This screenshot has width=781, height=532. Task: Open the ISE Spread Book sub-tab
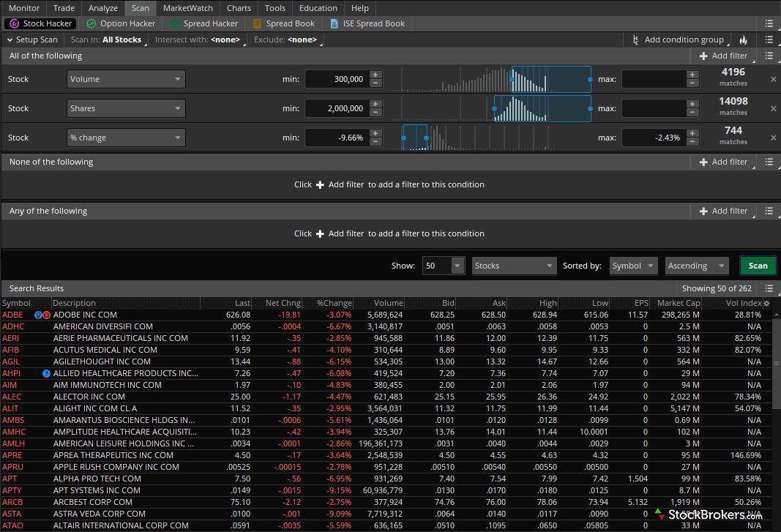tap(367, 23)
